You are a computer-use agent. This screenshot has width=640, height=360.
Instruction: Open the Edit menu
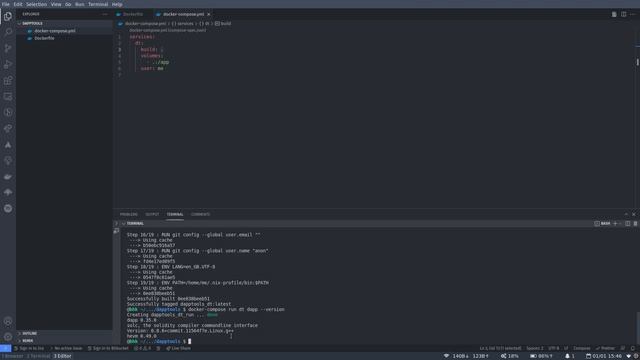[18, 4]
